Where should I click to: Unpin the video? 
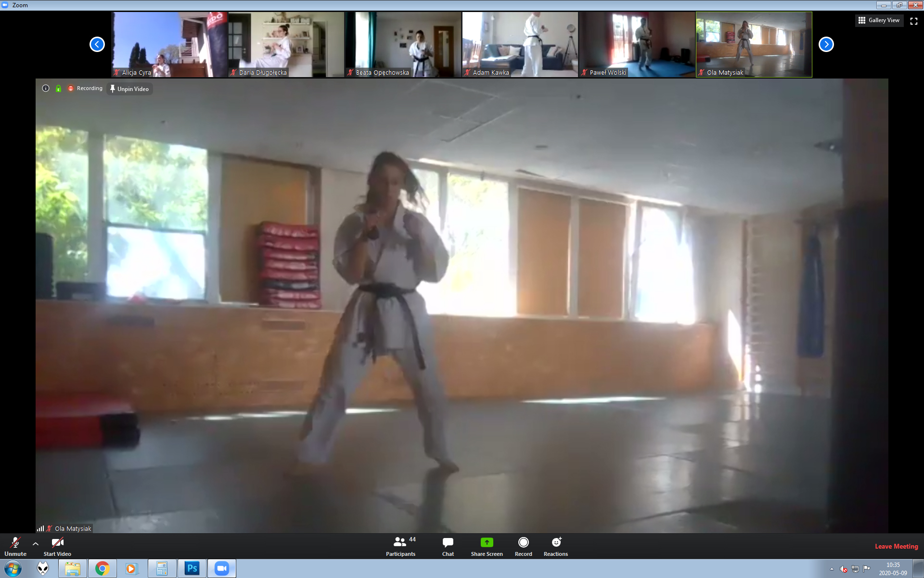129,89
